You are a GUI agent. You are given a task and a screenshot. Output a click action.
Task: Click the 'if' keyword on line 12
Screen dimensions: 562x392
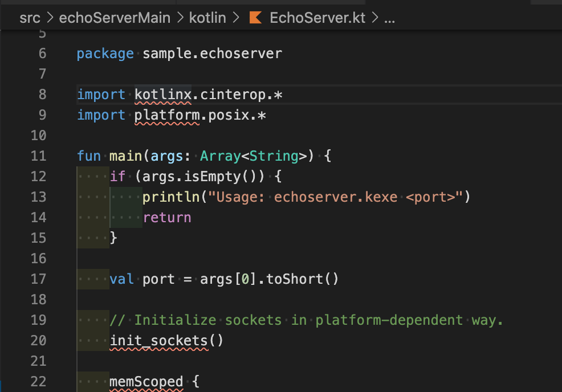click(x=117, y=177)
